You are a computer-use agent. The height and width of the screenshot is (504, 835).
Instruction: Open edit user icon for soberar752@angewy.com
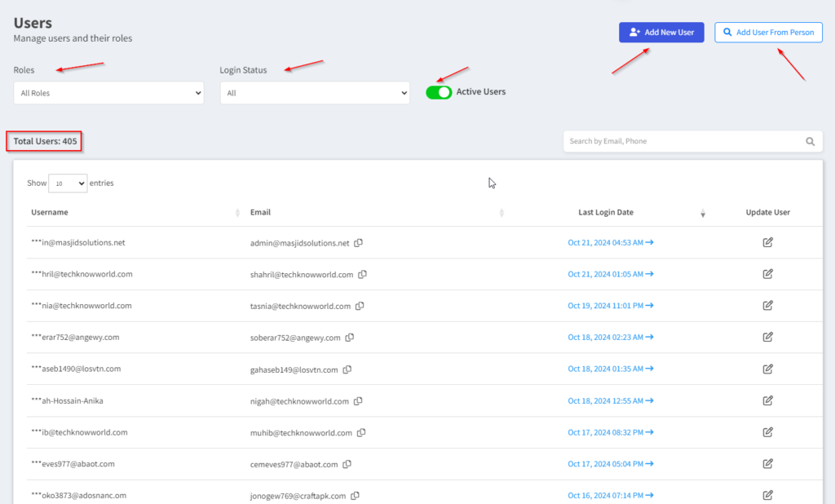(767, 337)
